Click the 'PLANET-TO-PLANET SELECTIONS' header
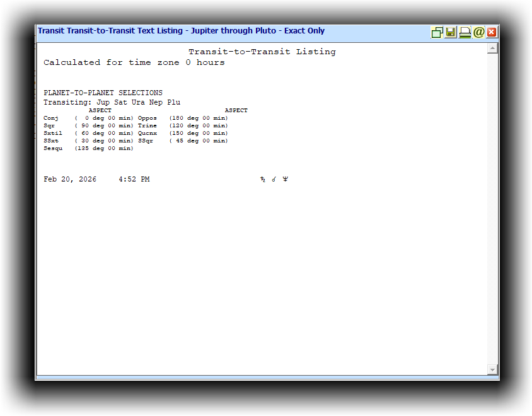This screenshot has height=416, width=532. 103,93
